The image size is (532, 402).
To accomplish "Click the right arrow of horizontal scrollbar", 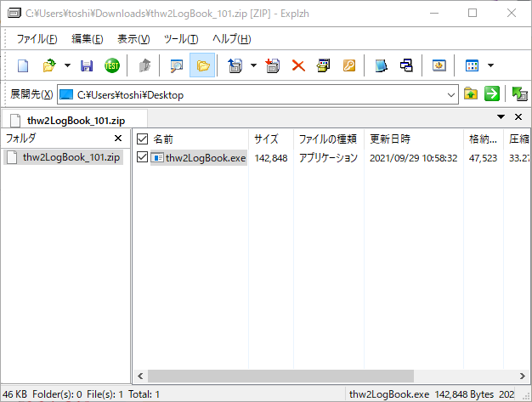I will [x=523, y=376].
